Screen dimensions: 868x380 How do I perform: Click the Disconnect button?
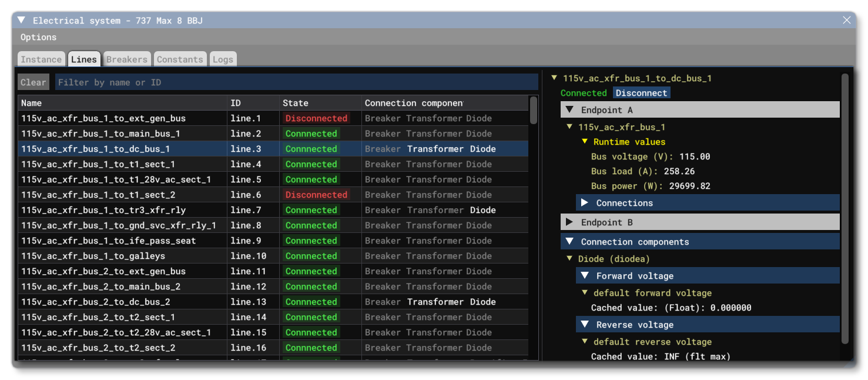tap(640, 92)
